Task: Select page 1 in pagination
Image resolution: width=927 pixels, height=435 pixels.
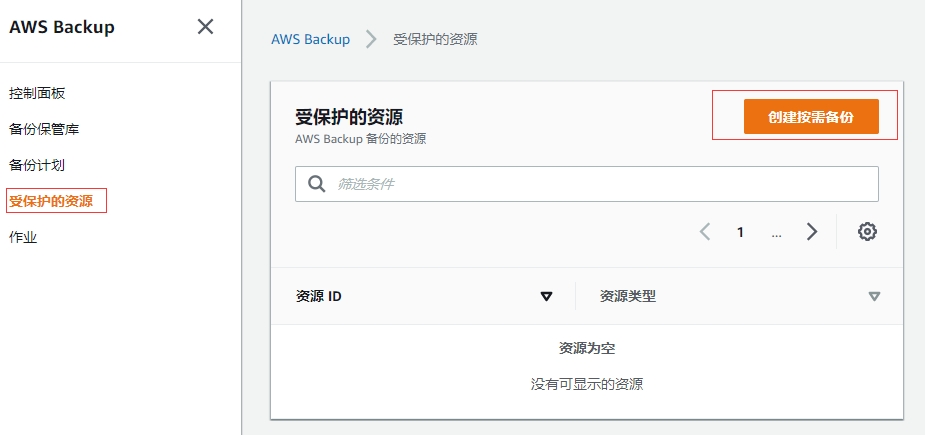Action: coord(740,232)
